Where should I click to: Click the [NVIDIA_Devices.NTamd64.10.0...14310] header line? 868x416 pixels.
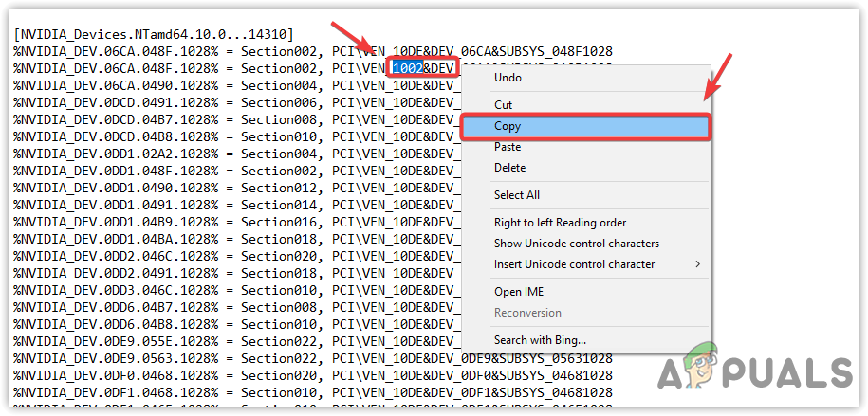152,34
